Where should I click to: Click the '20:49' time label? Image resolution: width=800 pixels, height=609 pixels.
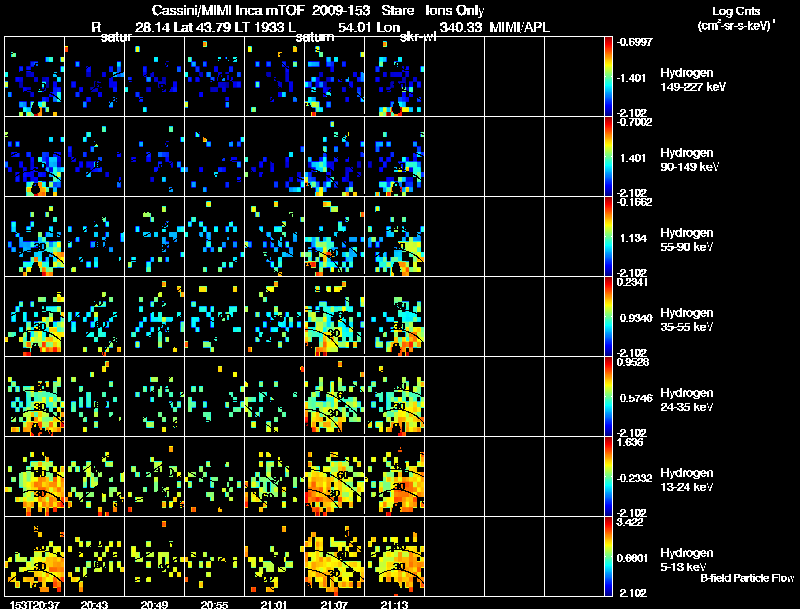coord(155,604)
